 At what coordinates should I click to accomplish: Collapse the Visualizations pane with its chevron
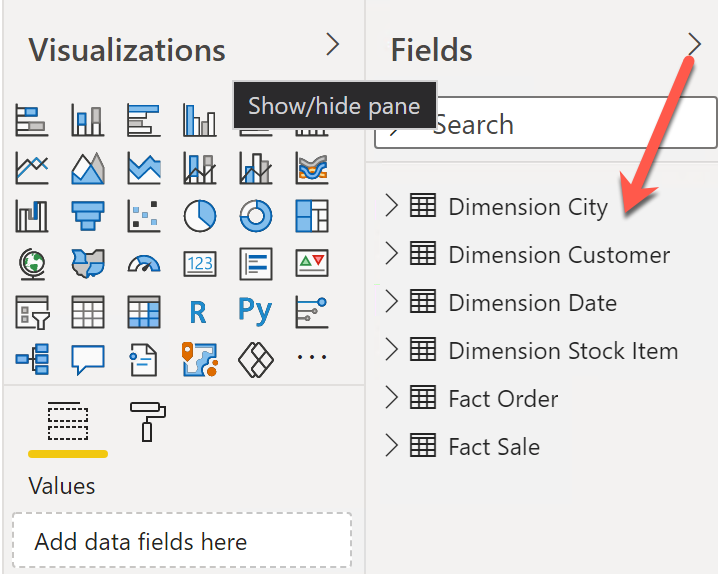click(333, 45)
